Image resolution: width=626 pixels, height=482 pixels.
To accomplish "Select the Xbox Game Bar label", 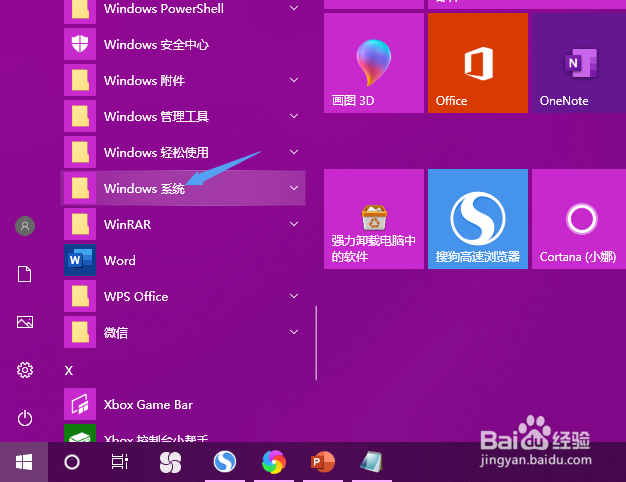I will pos(148,405).
